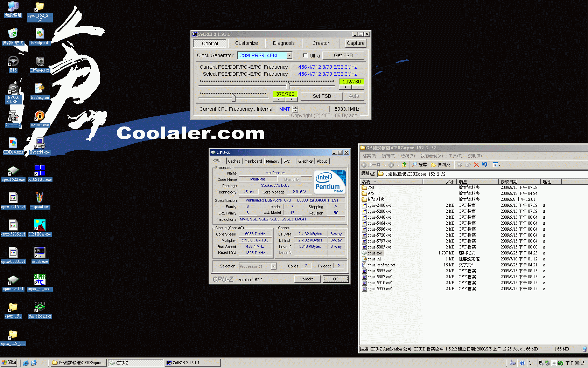Open the Mainboard tab in CPU-Z
Screen dimensions: 588x368
click(x=253, y=161)
